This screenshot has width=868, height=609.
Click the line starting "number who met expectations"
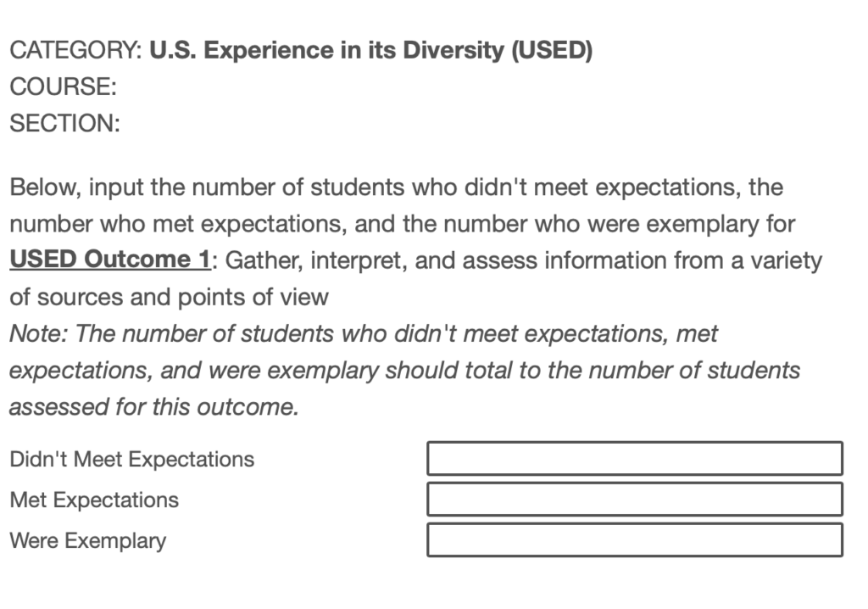coord(402,224)
